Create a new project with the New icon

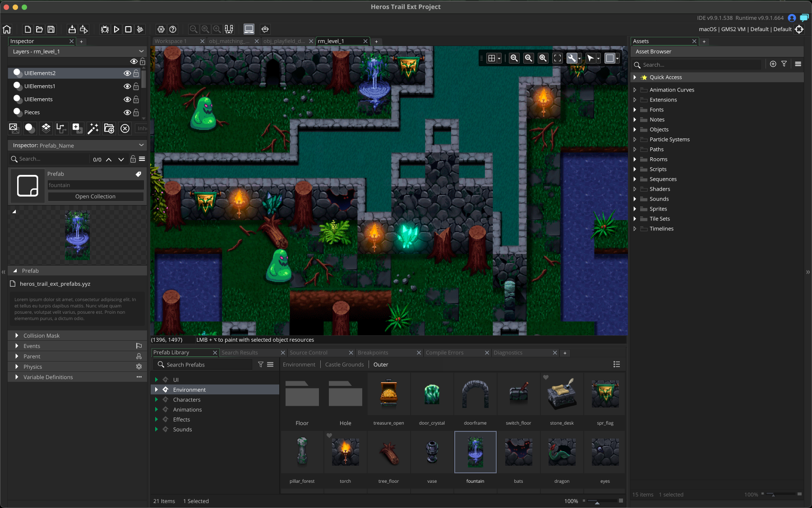tap(28, 29)
